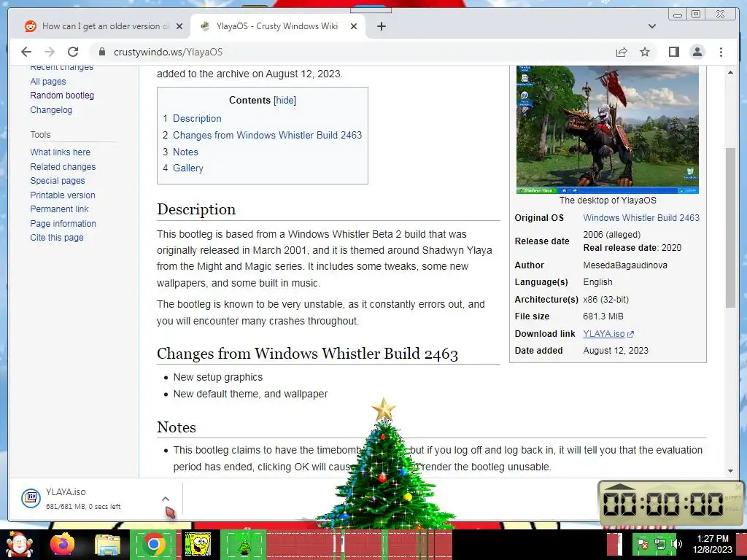Jump to Changes from Windows Whistler Build 2463

[267, 135]
